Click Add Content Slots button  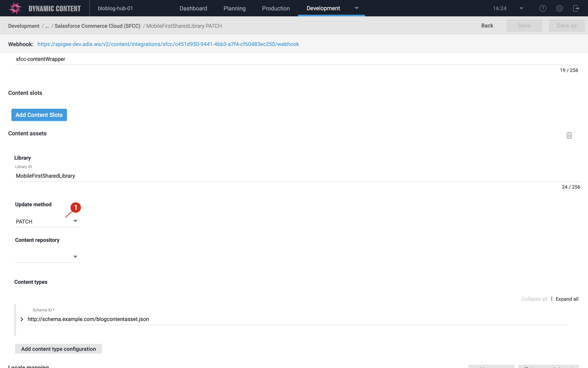point(39,115)
